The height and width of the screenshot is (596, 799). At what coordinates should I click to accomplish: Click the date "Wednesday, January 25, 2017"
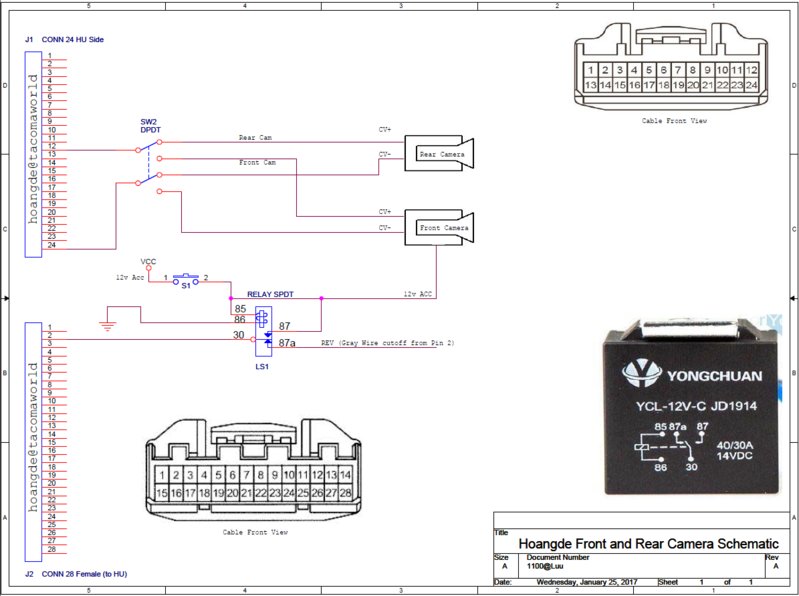click(587, 582)
